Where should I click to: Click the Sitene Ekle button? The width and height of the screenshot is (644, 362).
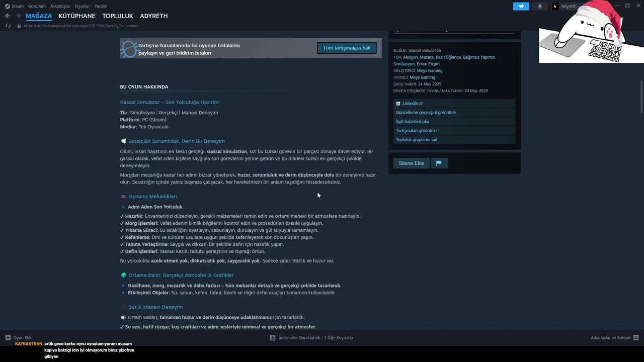tap(412, 163)
